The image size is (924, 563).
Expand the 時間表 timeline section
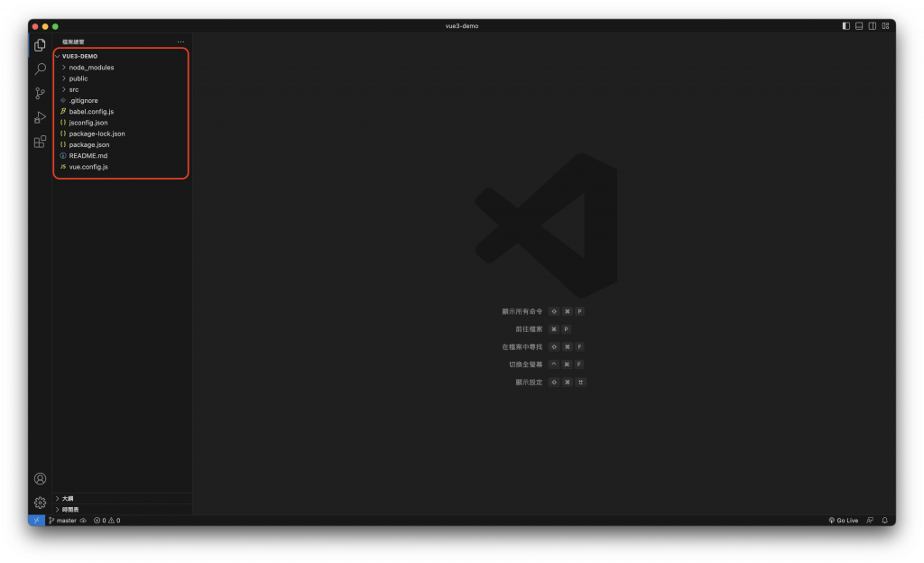tap(122, 510)
